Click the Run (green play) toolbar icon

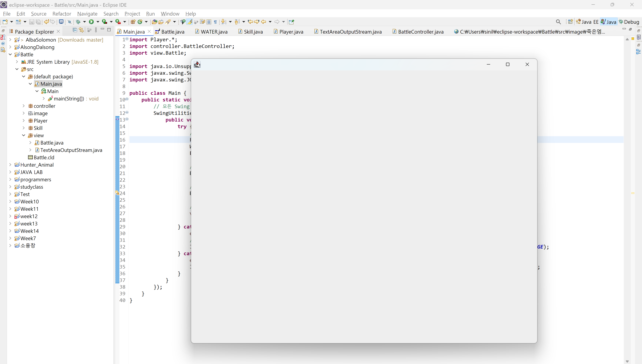pos(91,22)
